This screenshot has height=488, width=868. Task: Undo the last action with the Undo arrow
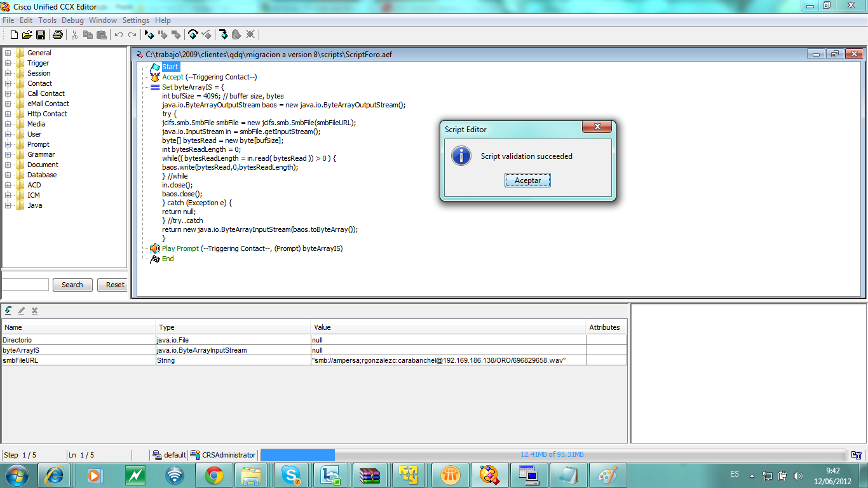click(119, 34)
